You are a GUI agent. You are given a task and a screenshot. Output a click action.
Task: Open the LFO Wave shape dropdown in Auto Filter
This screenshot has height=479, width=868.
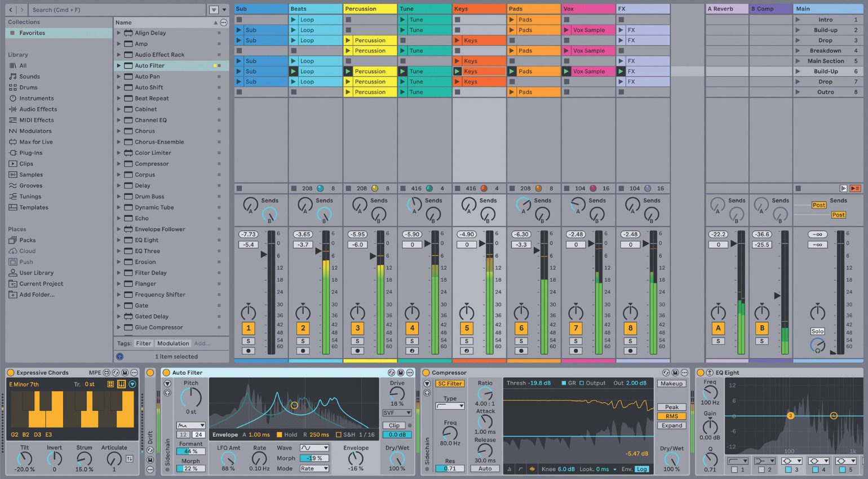314,447
